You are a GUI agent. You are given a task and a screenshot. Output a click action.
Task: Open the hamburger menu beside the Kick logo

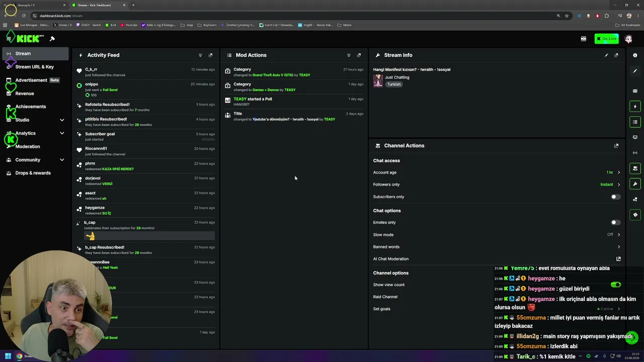click(x=9, y=39)
